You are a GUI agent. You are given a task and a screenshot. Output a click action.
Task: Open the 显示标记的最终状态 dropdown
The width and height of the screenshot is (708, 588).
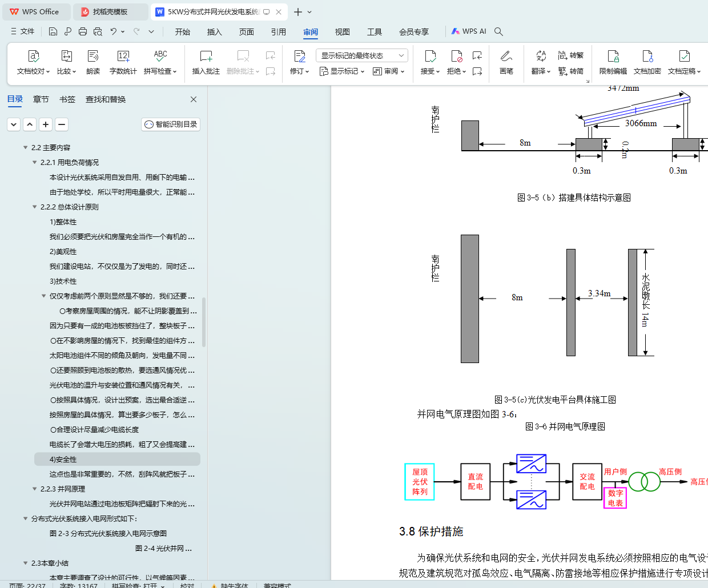tap(362, 55)
